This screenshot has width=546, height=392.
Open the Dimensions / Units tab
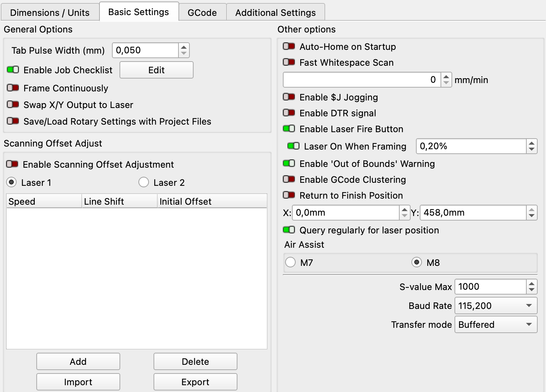pos(50,12)
